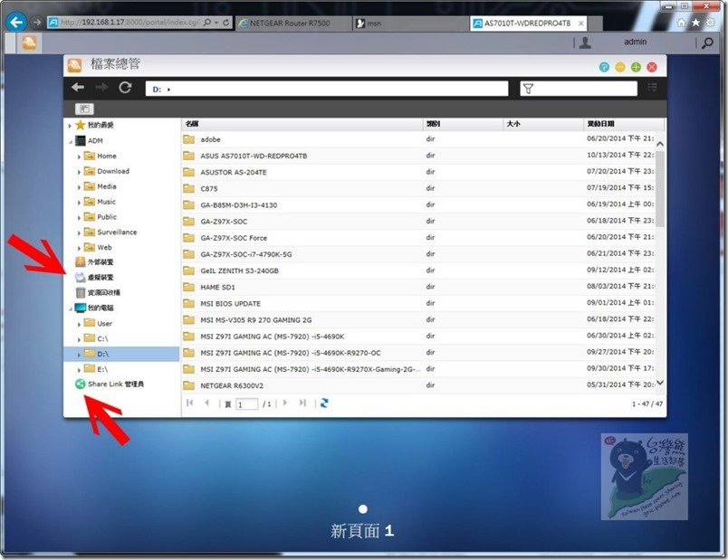Click the D: path breadcrumb field
728x560 pixels.
point(327,89)
